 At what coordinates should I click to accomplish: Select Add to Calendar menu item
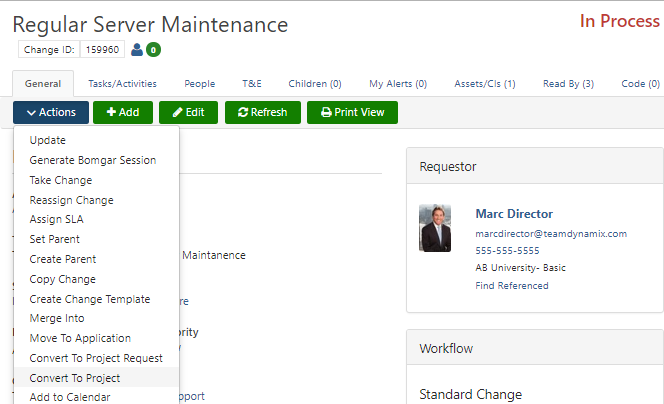pyautogui.click(x=70, y=397)
